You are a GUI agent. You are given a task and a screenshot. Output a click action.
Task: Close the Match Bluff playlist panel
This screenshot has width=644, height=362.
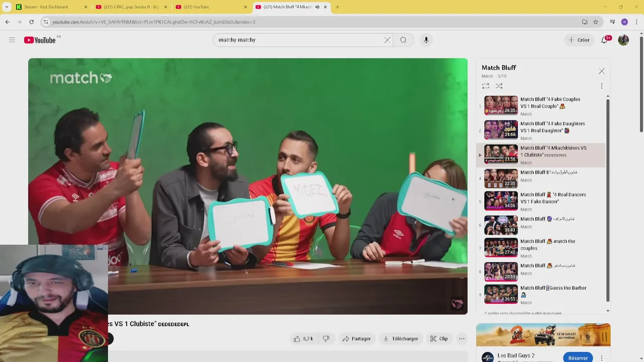coord(602,71)
